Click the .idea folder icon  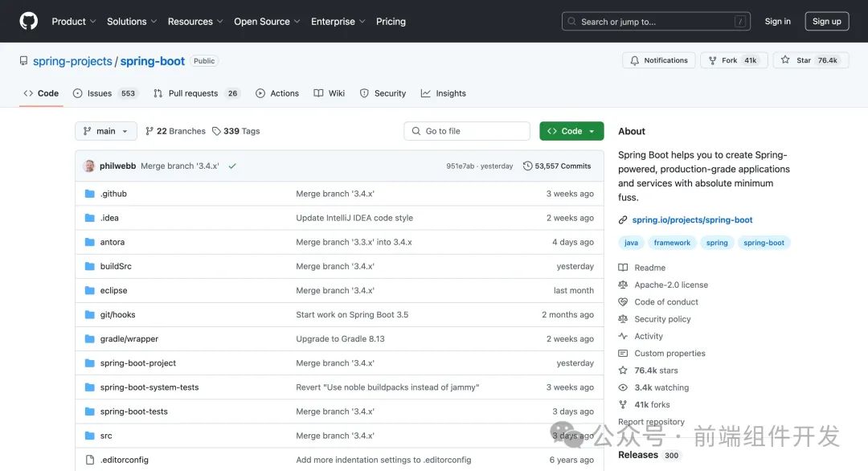[90, 218]
